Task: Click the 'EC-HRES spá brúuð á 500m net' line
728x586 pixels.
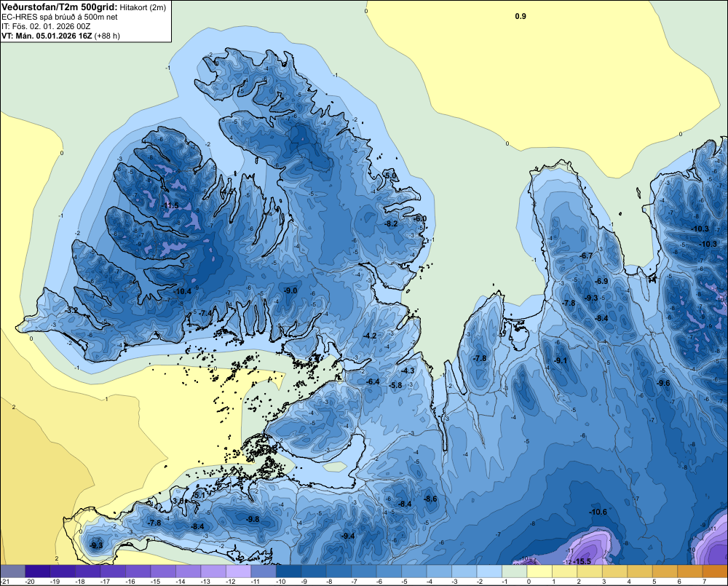Action: tap(60, 17)
